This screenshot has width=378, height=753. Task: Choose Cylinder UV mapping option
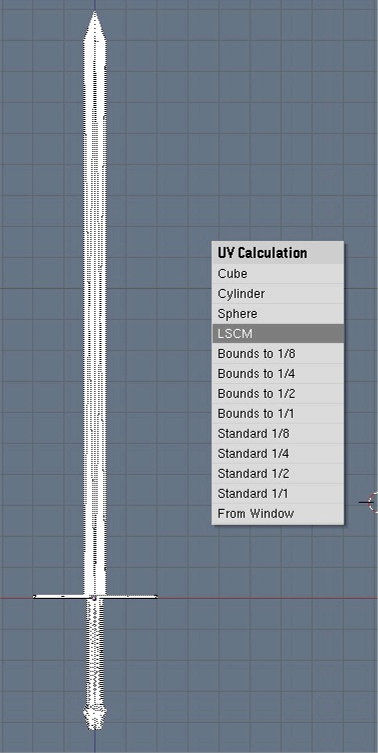coord(278,293)
